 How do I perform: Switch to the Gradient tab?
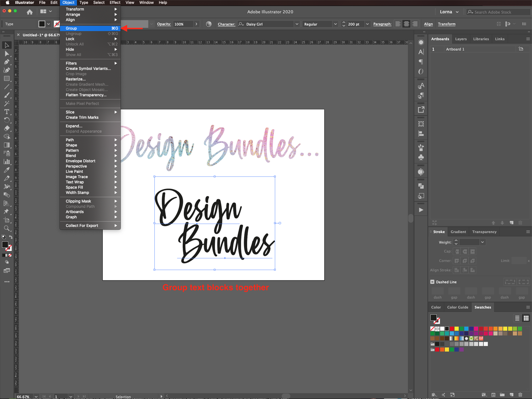pos(458,232)
